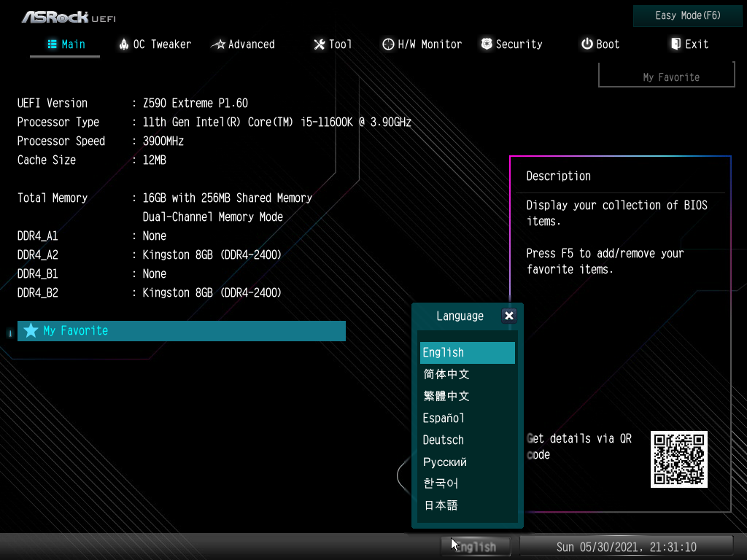Click the My Favorite button at top right
The width and height of the screenshot is (747, 560).
670,77
